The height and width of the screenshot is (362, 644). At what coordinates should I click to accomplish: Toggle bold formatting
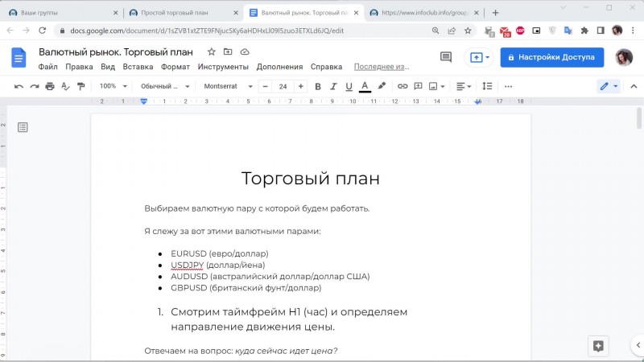tap(317, 86)
